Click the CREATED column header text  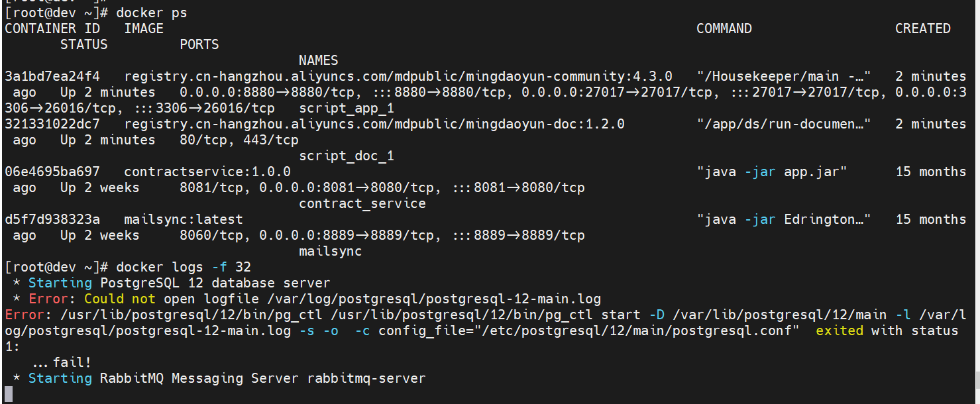[x=922, y=28]
